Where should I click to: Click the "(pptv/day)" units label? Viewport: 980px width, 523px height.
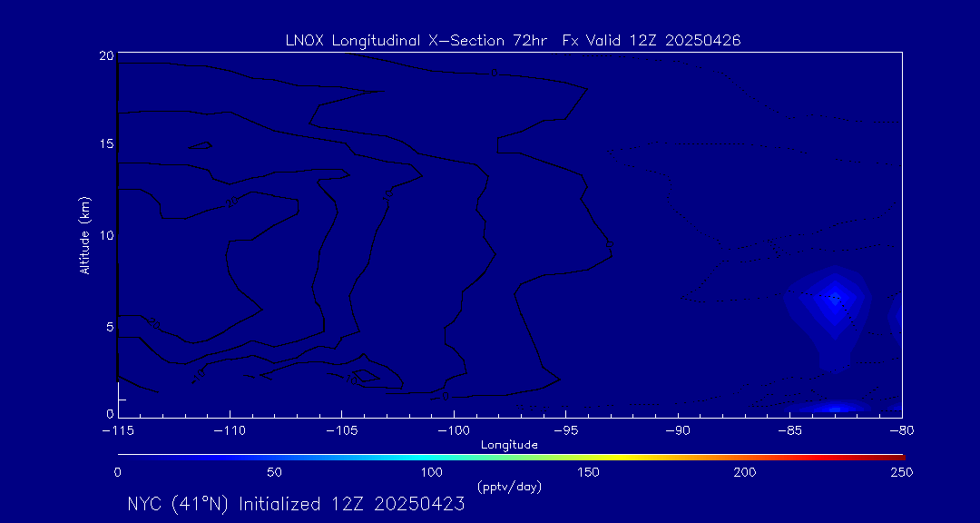point(509,487)
